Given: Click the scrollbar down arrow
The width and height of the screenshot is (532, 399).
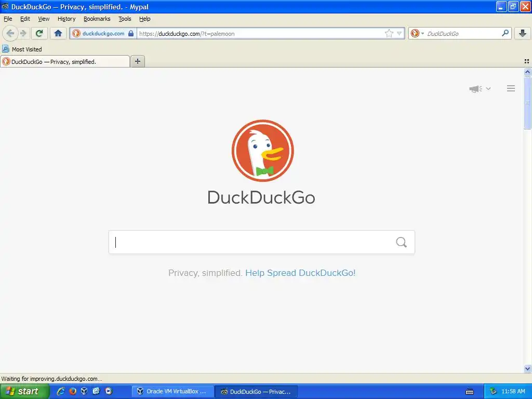Looking at the screenshot, I should 527,368.
